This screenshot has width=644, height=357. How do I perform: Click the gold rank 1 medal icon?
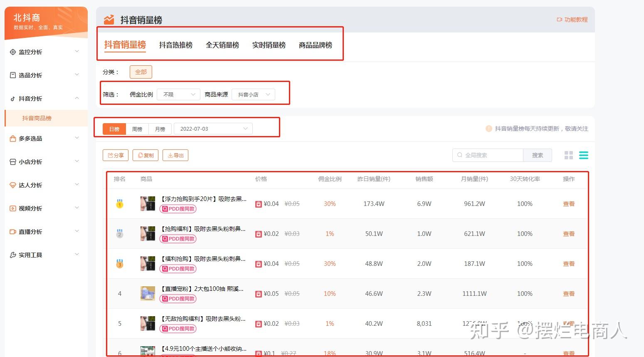point(120,204)
